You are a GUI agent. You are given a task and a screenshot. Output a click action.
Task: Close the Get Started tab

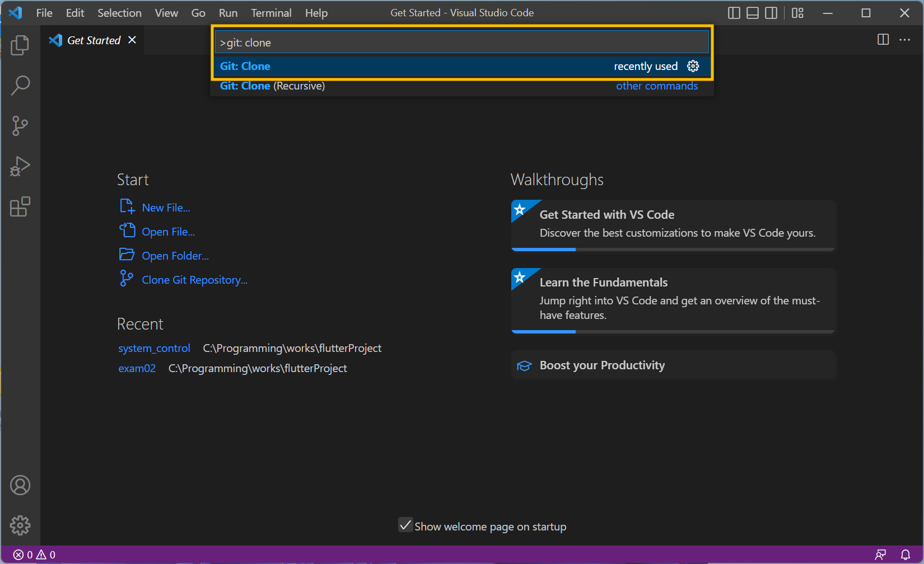pyautogui.click(x=132, y=40)
